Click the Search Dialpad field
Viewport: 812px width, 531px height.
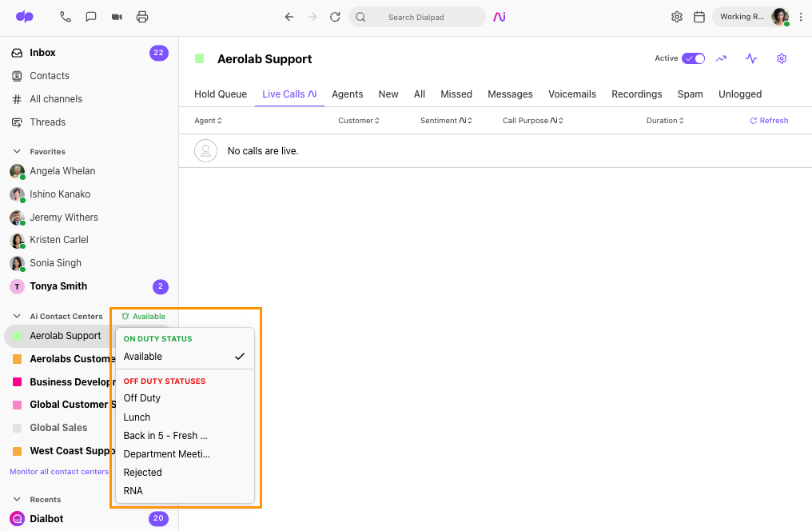[417, 17]
